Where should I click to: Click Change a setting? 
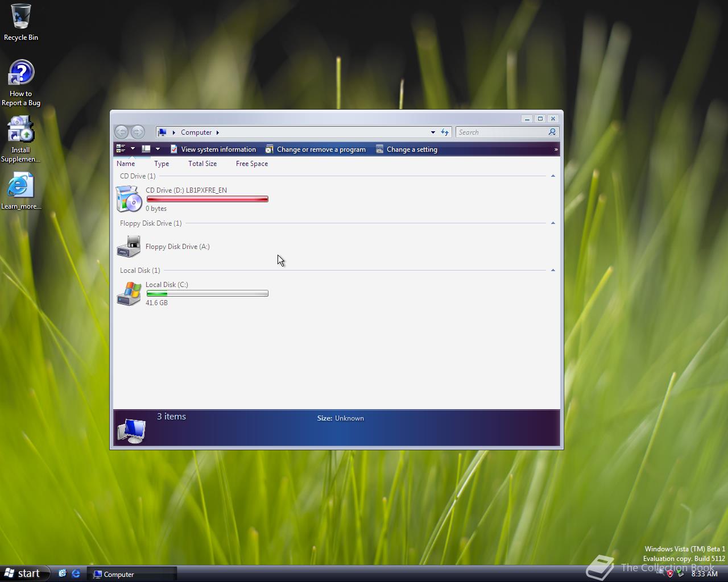[x=406, y=149]
